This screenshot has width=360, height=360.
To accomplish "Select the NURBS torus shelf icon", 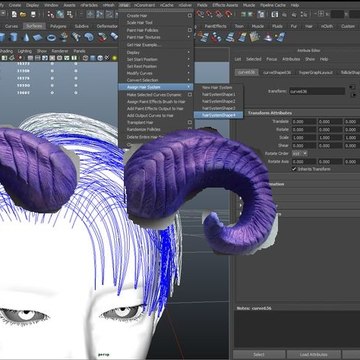I will 51,37.
